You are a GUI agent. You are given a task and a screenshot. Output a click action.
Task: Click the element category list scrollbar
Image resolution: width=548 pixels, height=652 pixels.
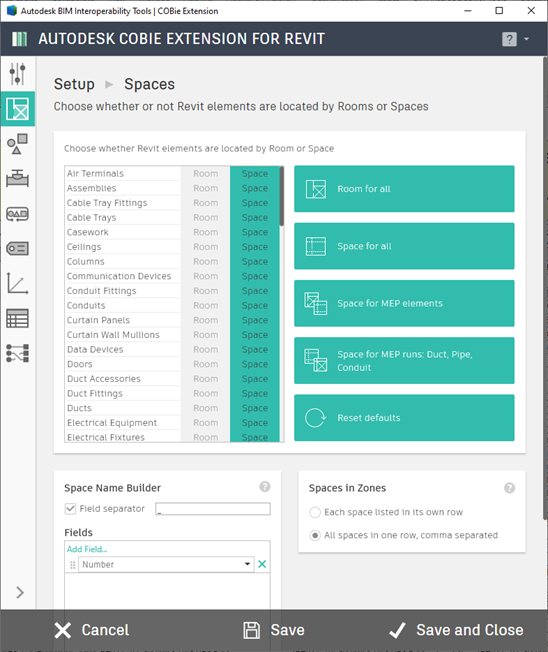coord(282,196)
